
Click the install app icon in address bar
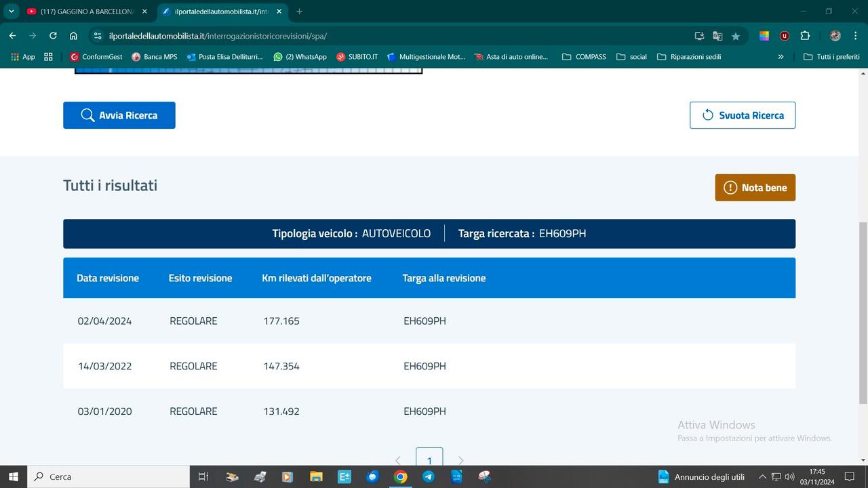[700, 36]
